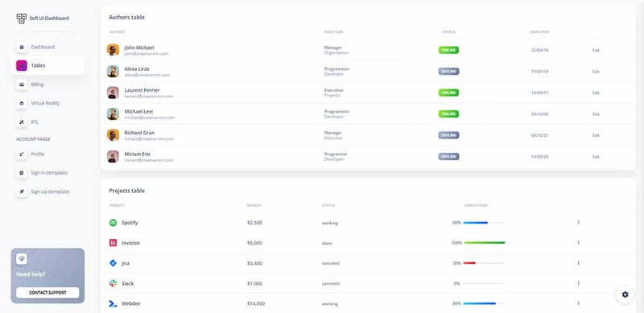Image resolution: width=644 pixels, height=313 pixels.
Task: Click the Contact Support button
Action: click(x=47, y=293)
